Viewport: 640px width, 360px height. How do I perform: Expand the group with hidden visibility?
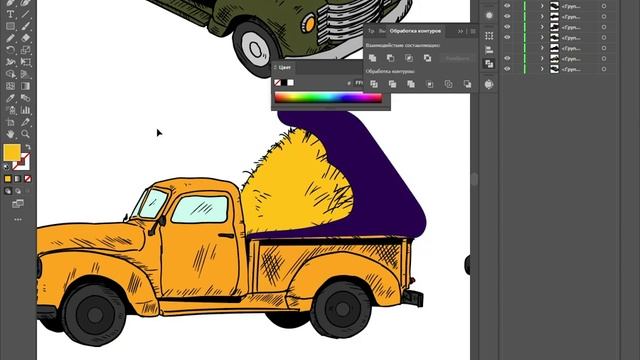(x=542, y=48)
